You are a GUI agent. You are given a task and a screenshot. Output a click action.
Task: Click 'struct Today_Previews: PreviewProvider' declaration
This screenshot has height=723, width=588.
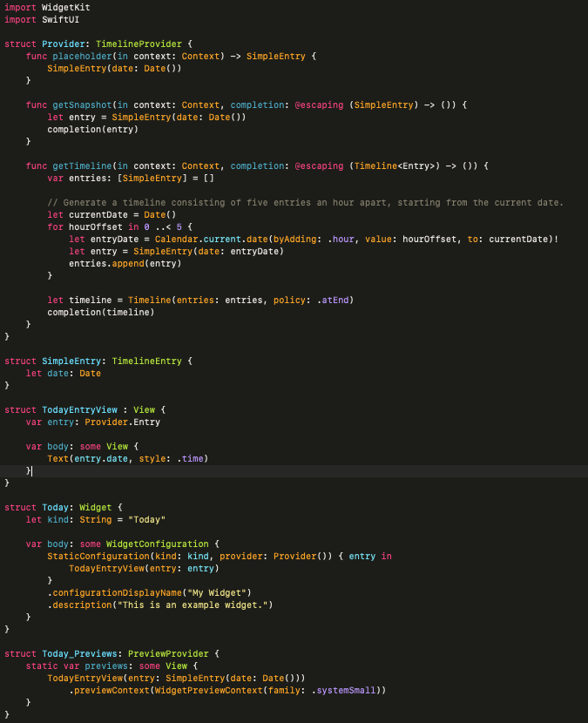(112, 654)
